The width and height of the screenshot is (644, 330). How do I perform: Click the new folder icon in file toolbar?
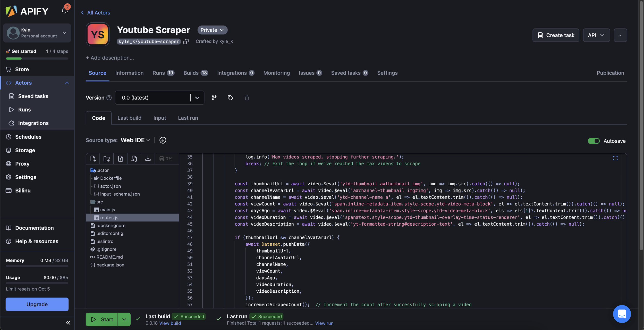[107, 159]
